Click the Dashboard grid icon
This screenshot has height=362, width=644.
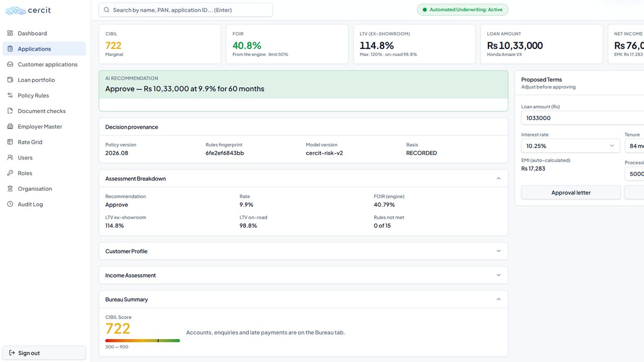[x=10, y=33]
